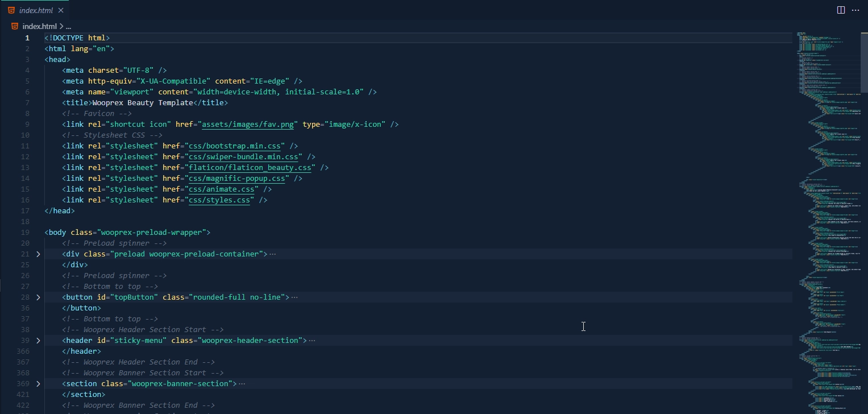Click the HTML5 icon in the breadcrumb bar

tap(15, 26)
